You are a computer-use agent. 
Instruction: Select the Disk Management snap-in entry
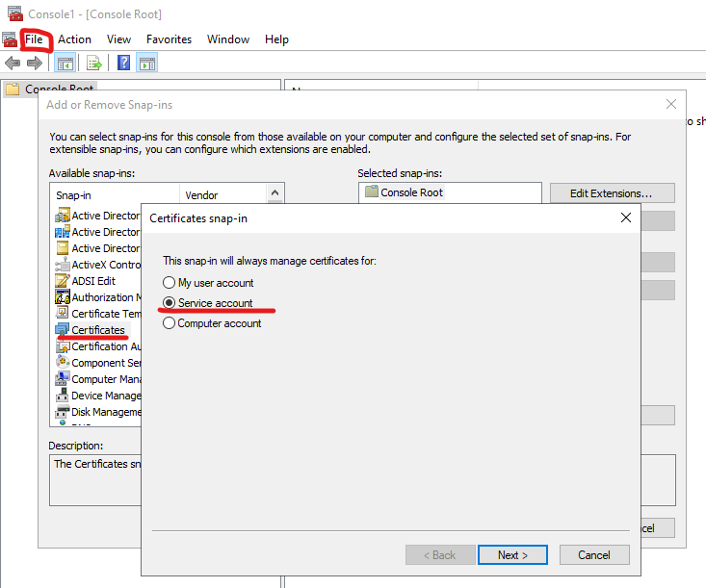click(x=106, y=412)
